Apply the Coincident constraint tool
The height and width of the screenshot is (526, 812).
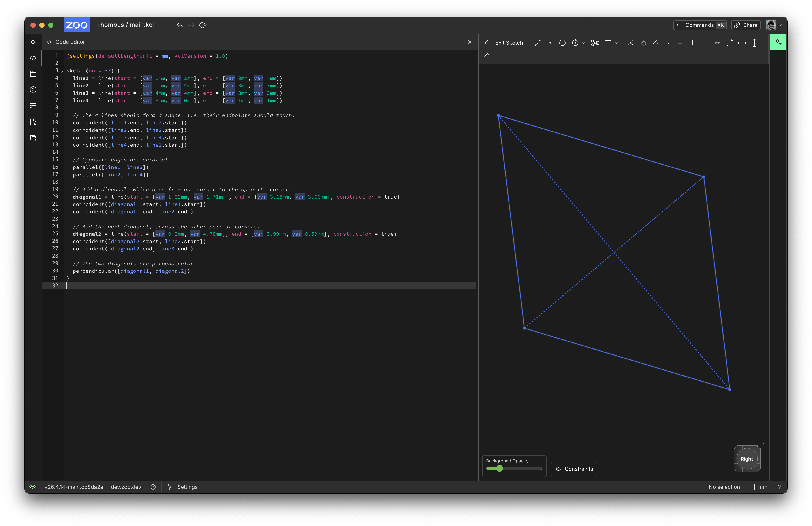pyautogui.click(x=630, y=43)
